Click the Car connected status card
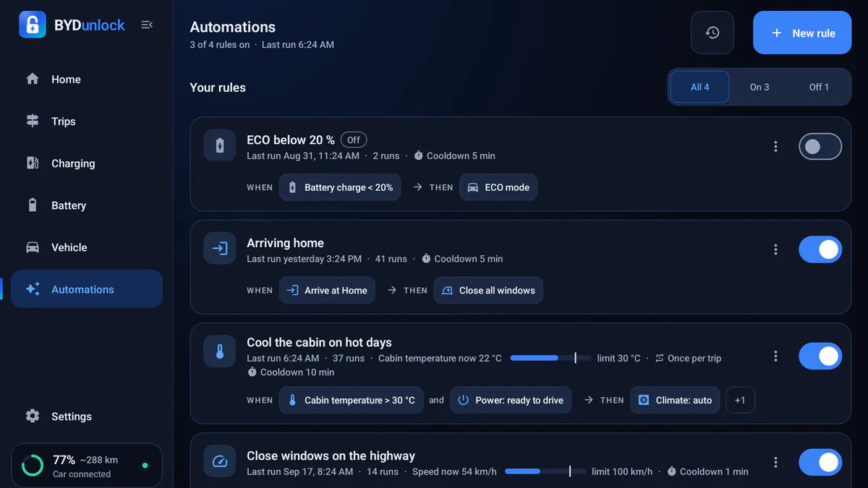This screenshot has height=488, width=868. coord(87,465)
